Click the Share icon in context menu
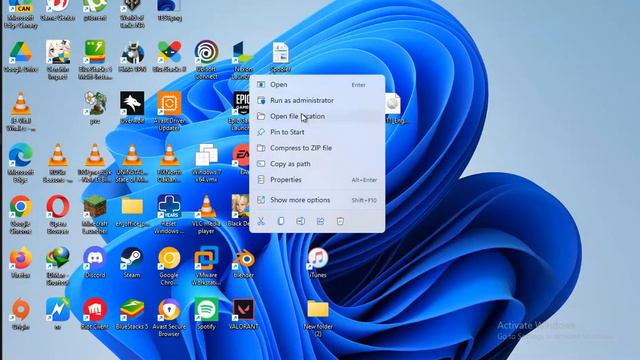This screenshot has width=640, height=360. pyautogui.click(x=320, y=221)
